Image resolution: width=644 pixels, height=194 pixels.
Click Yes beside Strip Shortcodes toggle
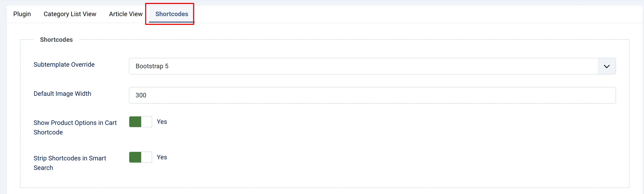tap(162, 157)
